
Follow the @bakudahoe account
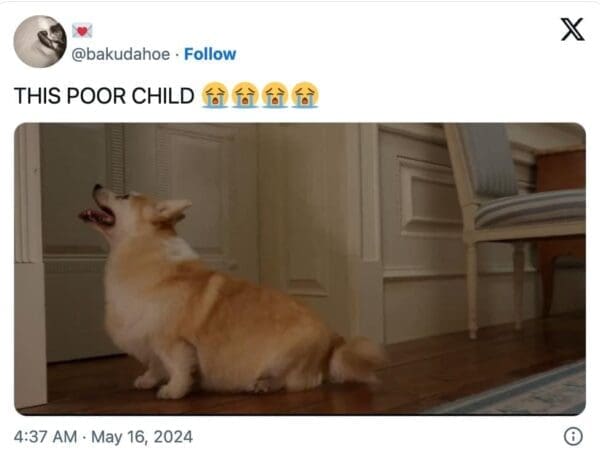[x=210, y=54]
